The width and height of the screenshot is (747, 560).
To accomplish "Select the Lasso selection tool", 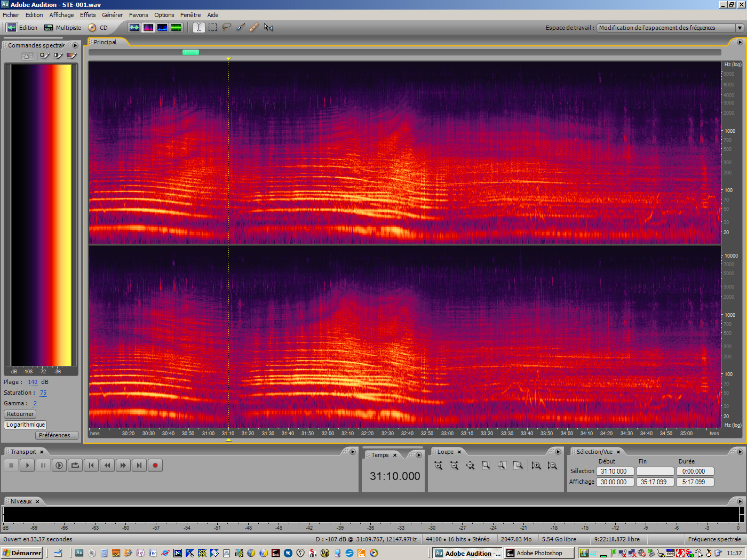I will [x=227, y=27].
